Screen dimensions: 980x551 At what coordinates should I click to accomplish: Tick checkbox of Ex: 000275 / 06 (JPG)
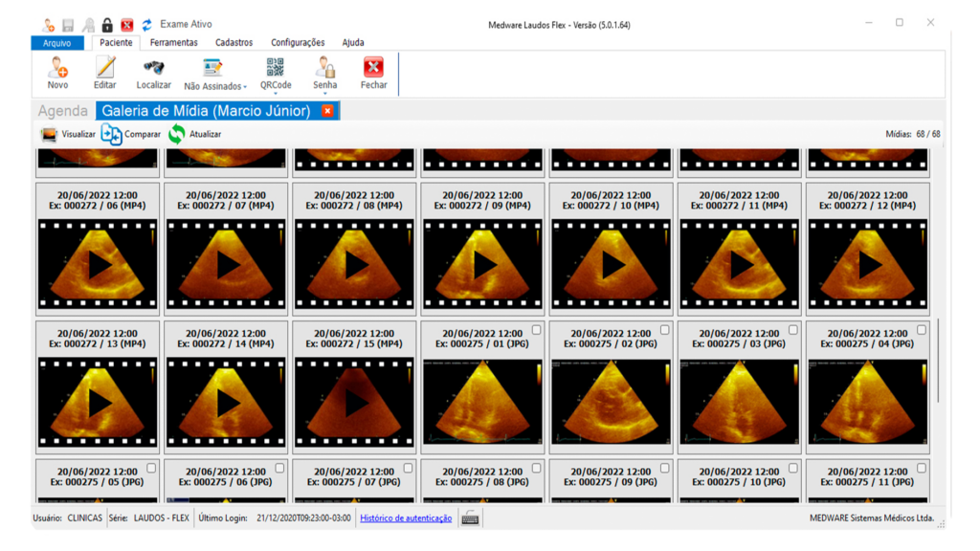coord(279,468)
